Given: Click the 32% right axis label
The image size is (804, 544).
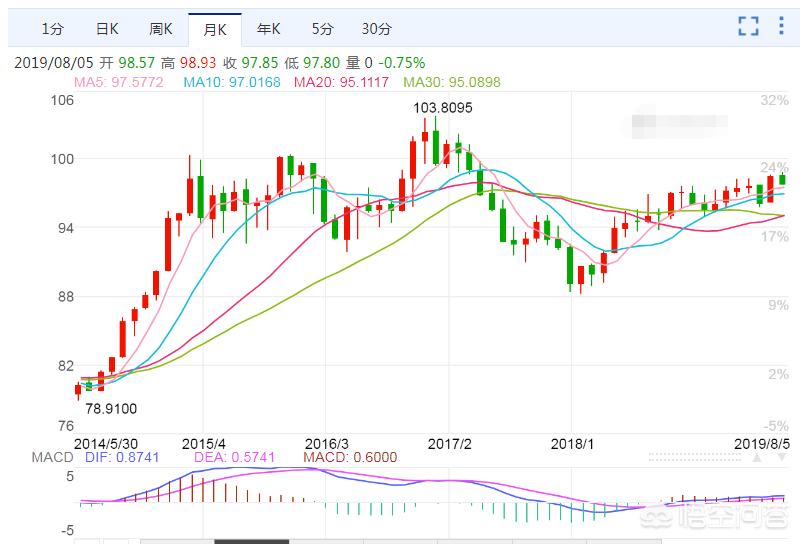Looking at the screenshot, I should coord(774,100).
